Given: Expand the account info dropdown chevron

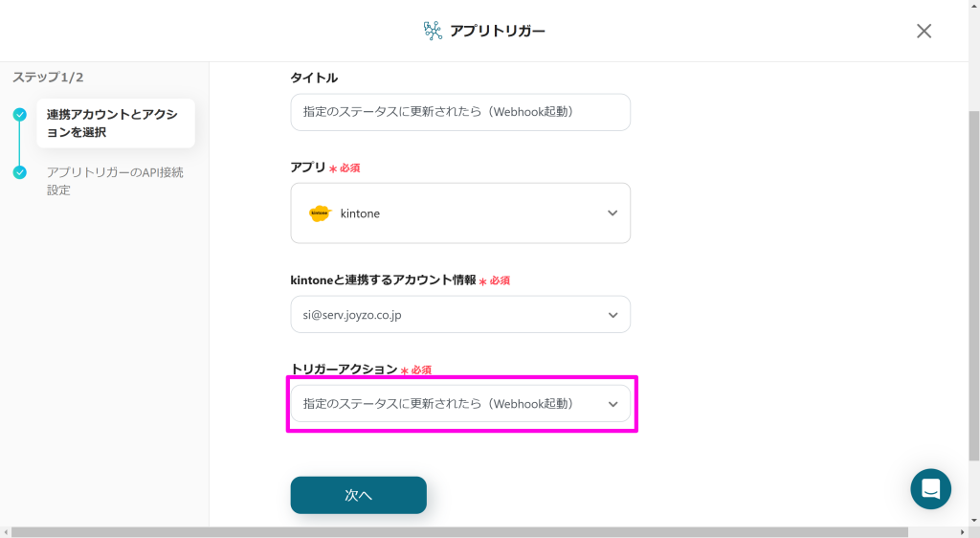Looking at the screenshot, I should tap(612, 315).
